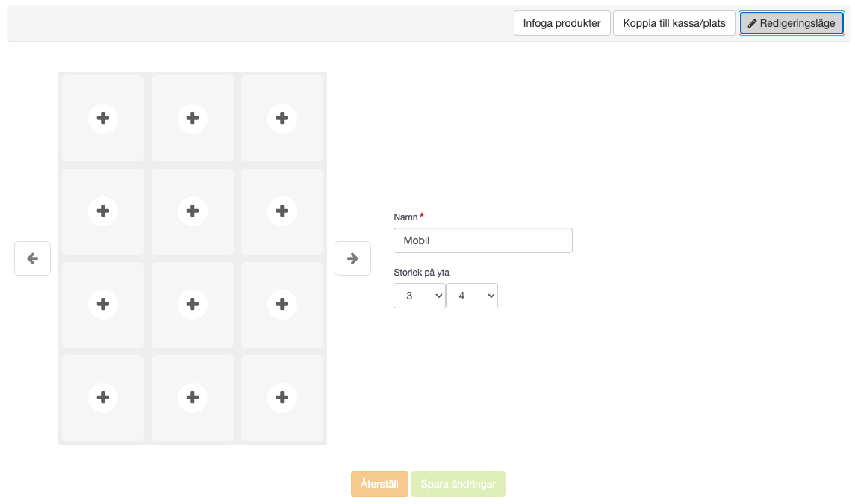Viewport: 855px width, 504px height.
Task: Save with Spara ändringar button
Action: point(458,484)
